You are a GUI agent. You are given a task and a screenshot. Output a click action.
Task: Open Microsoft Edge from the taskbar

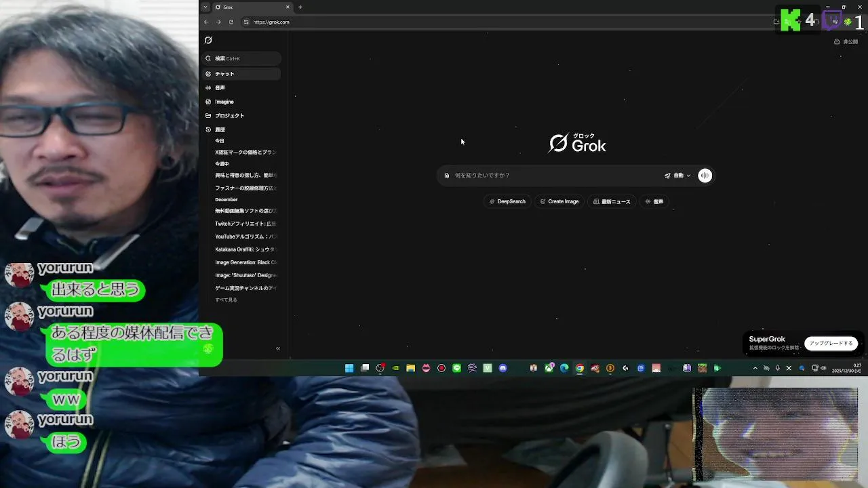pyautogui.click(x=564, y=368)
